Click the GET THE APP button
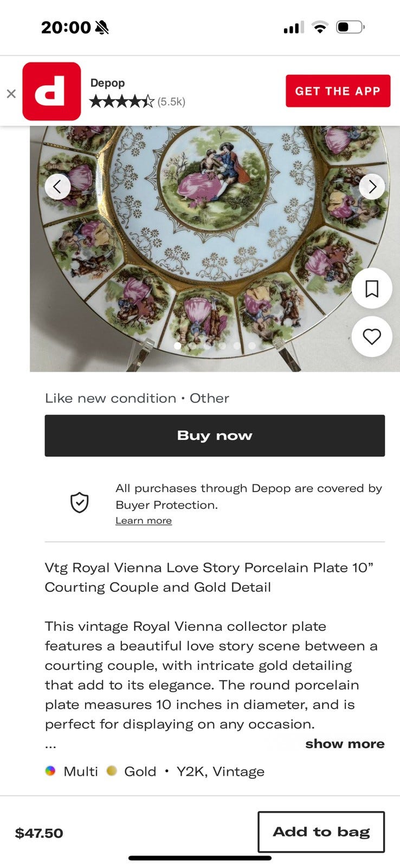 pos(338,91)
